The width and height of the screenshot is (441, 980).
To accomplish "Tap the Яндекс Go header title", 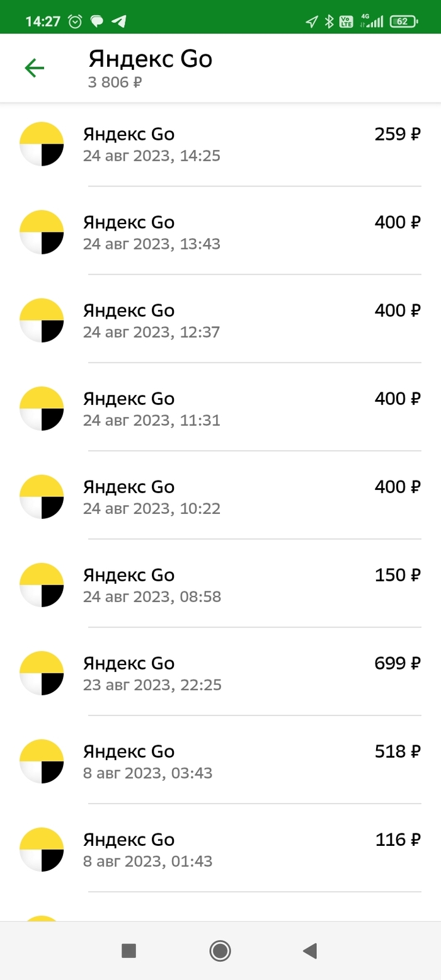I will pyautogui.click(x=151, y=59).
